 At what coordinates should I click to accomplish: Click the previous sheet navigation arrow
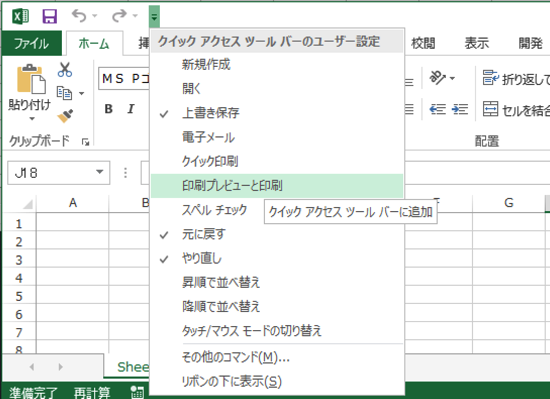click(32, 367)
